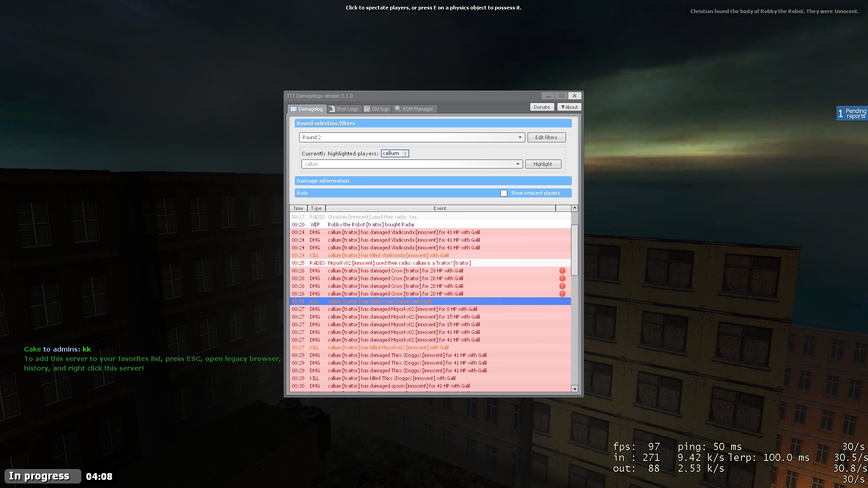Click the log list scroll up arrow
Viewport: 868px width, 488px height.
[x=575, y=208]
